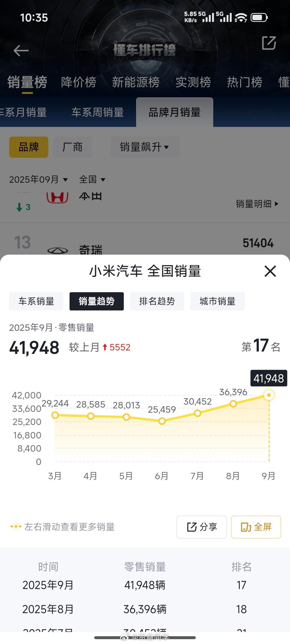Tap the 41,948辆 sales cell
Image resolution: width=290 pixels, height=644 pixels.
145,585
